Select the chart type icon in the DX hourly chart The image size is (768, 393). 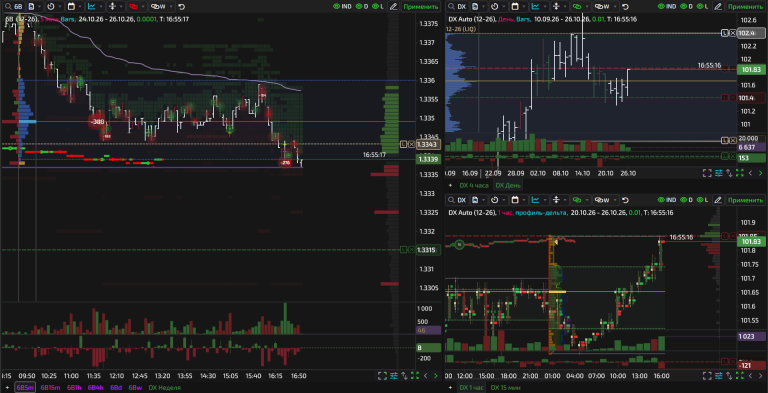point(535,200)
